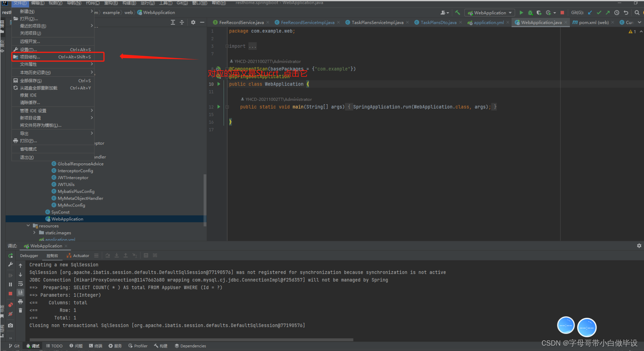The image size is (644, 351).
Task: Pause the program in the debug sidebar
Action: [10, 285]
